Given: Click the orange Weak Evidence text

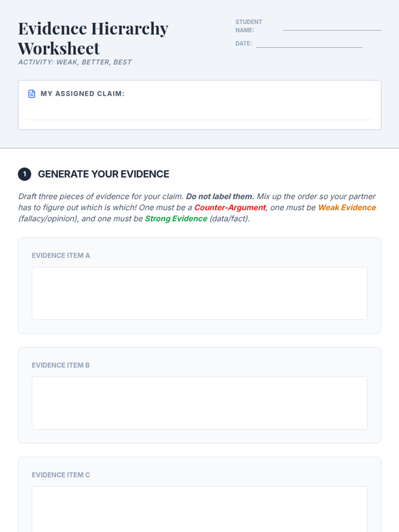Looking at the screenshot, I should (347, 207).
